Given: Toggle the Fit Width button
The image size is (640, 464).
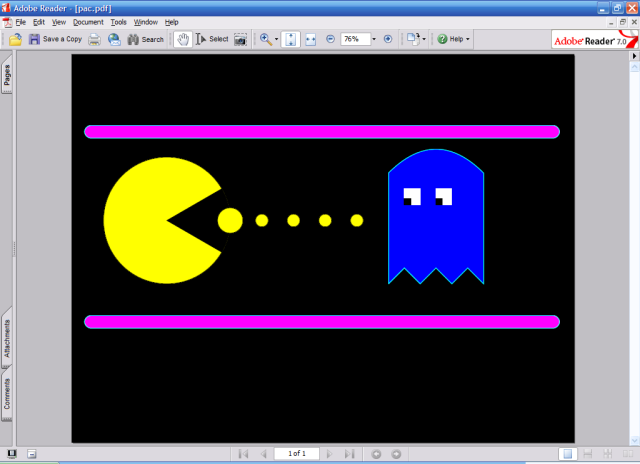Looking at the screenshot, I should (x=311, y=39).
